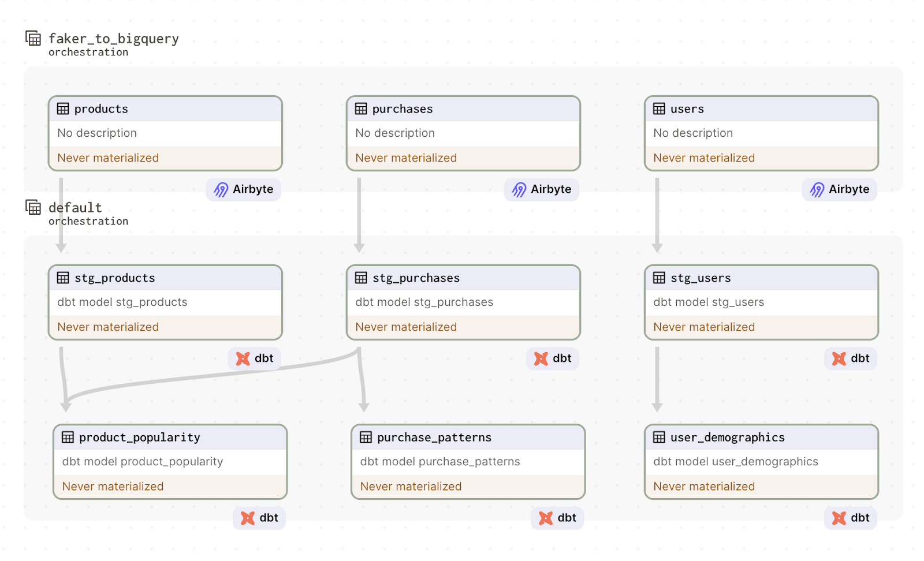Click the Airbyte icon on the products asset
This screenshot has height=561, width=924.
[221, 189]
